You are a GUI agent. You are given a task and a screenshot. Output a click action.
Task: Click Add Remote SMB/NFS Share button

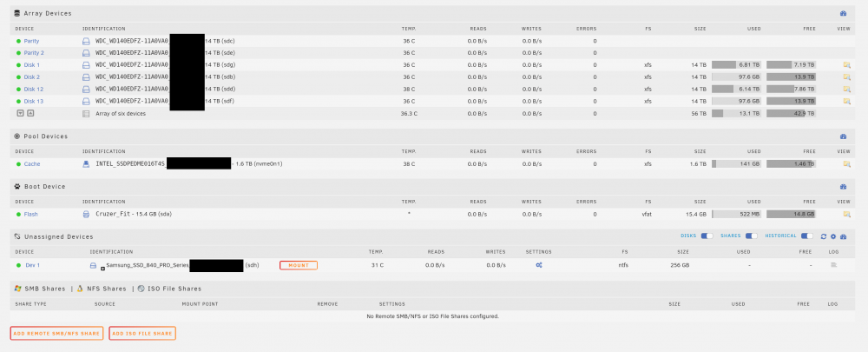click(56, 333)
